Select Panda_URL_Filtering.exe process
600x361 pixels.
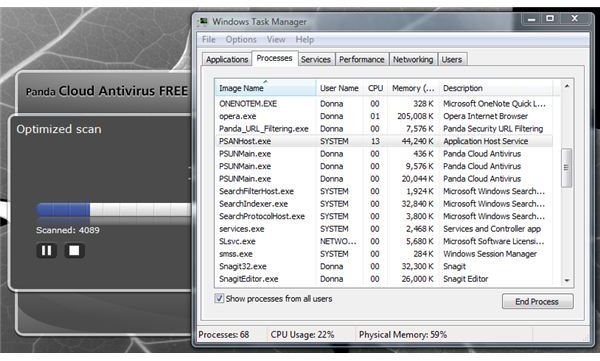(x=384, y=129)
